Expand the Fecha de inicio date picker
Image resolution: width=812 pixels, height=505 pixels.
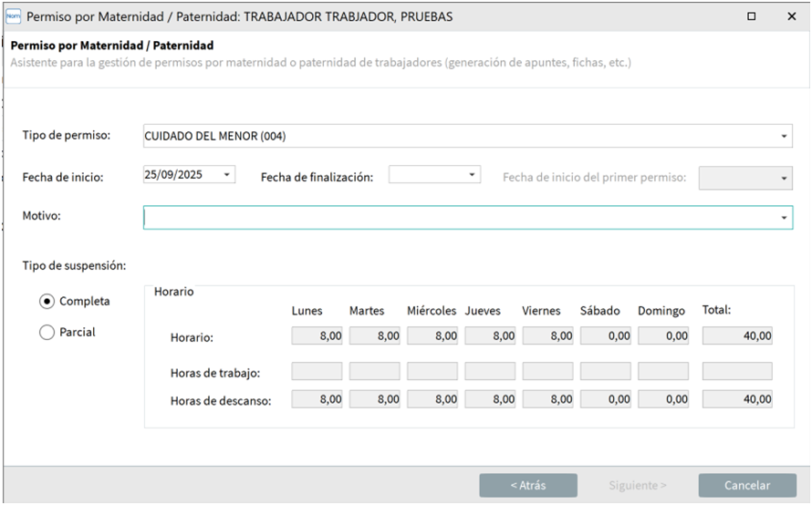click(227, 174)
